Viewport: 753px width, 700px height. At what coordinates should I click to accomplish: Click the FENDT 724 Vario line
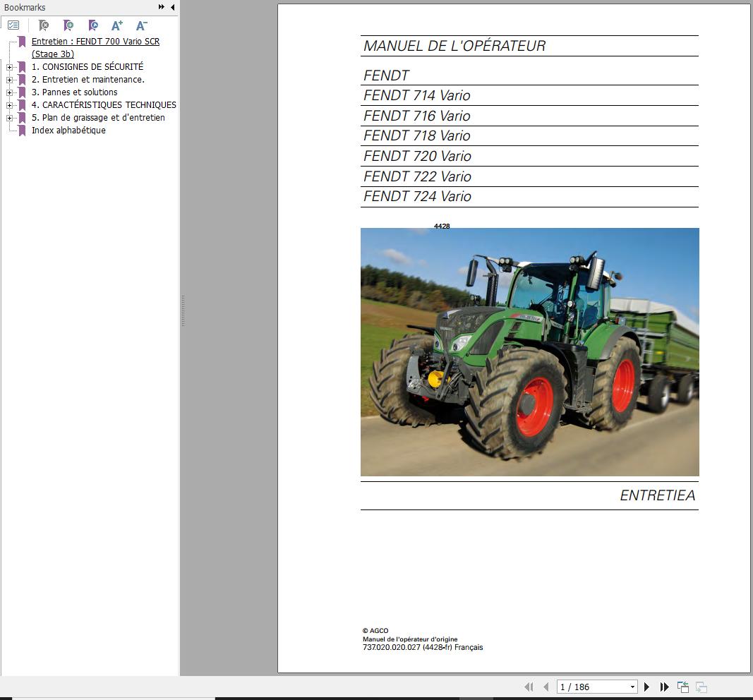(x=417, y=196)
